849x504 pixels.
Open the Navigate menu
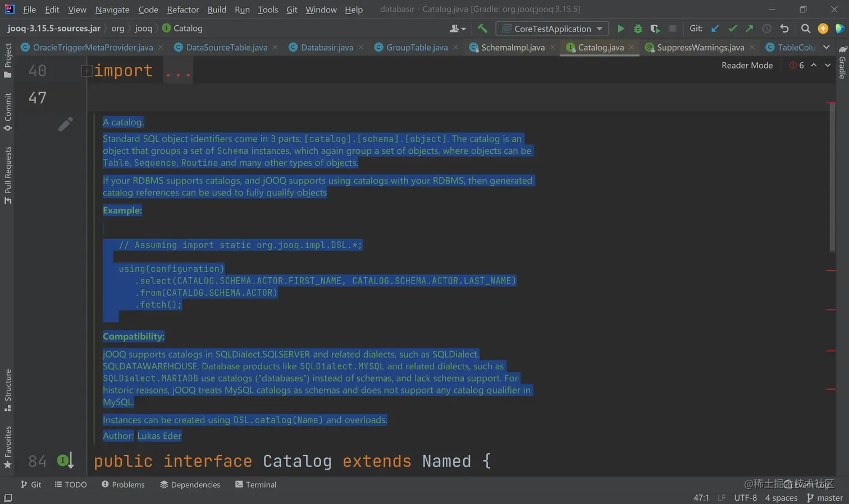(x=112, y=10)
